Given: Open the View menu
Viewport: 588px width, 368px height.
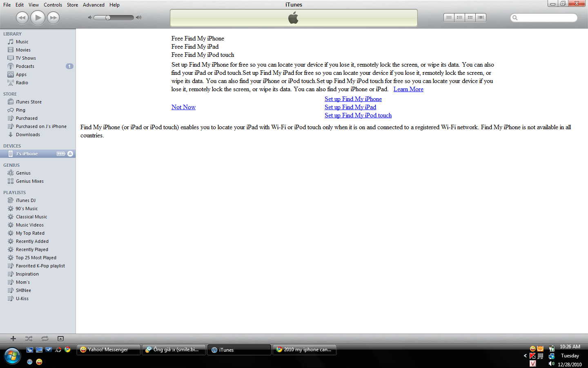Looking at the screenshot, I should click(33, 5).
